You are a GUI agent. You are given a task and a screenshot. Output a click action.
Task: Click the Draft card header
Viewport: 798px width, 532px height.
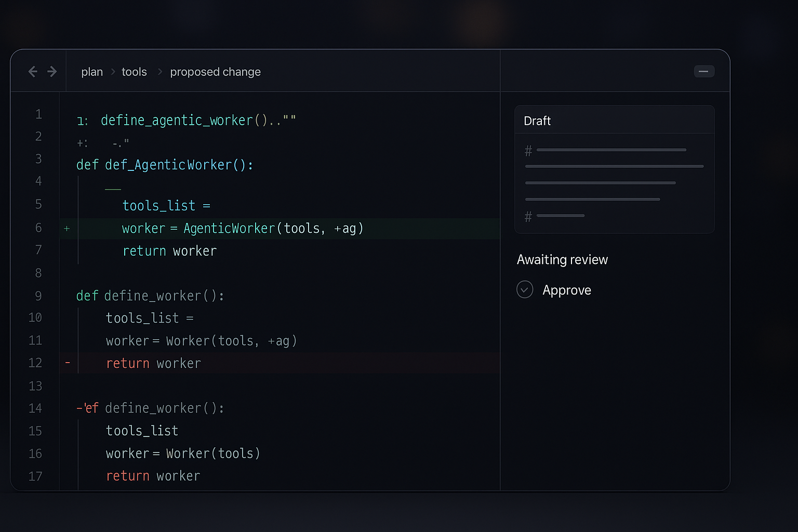(537, 121)
